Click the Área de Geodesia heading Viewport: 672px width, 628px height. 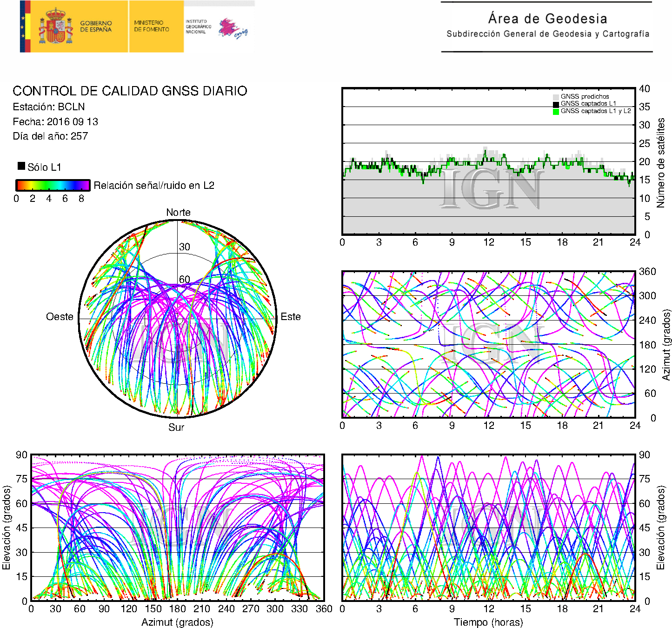547,19
